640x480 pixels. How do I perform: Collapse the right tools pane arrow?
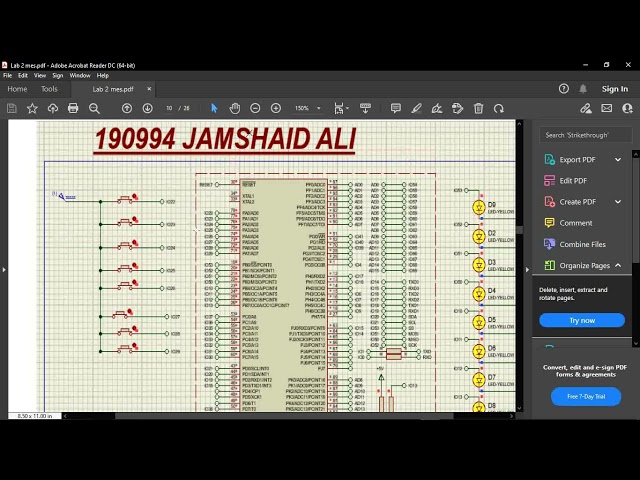click(527, 269)
